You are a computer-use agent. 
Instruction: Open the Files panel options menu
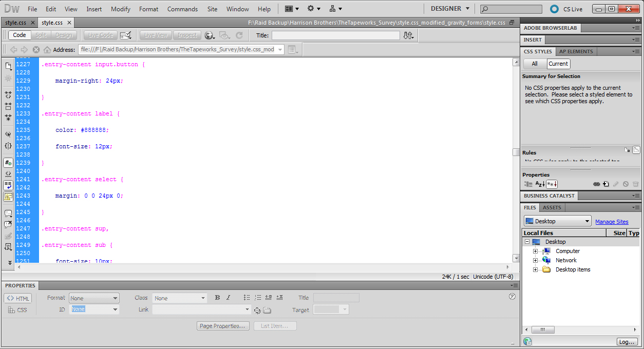[x=636, y=208]
